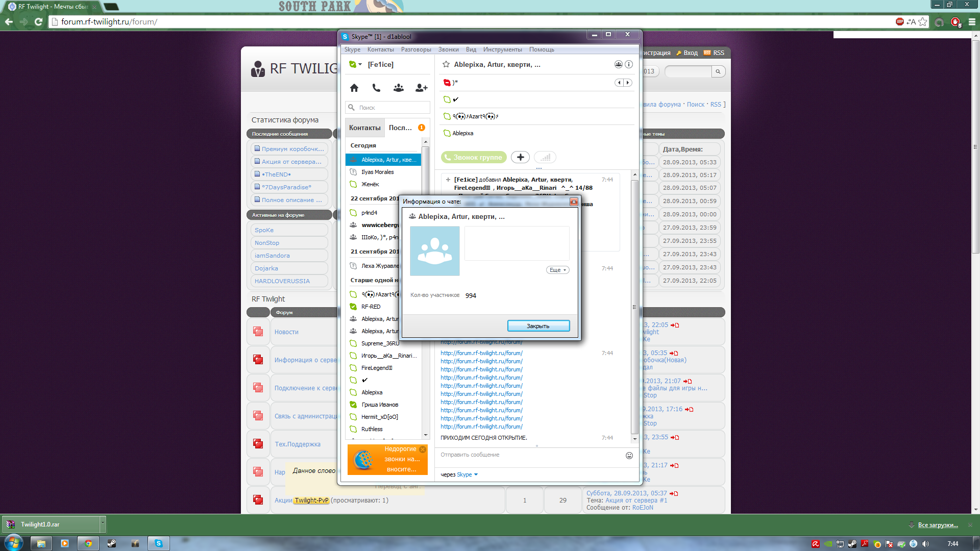Open the Skype call phones dial pad icon
Image resolution: width=980 pixels, height=551 pixels.
pos(376,88)
